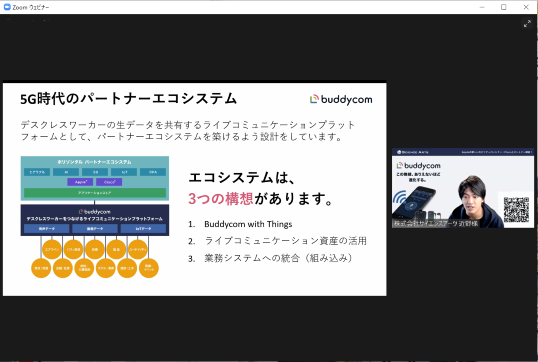
Task: Click the Science Arts logo in the video banner
Action: [x=413, y=152]
